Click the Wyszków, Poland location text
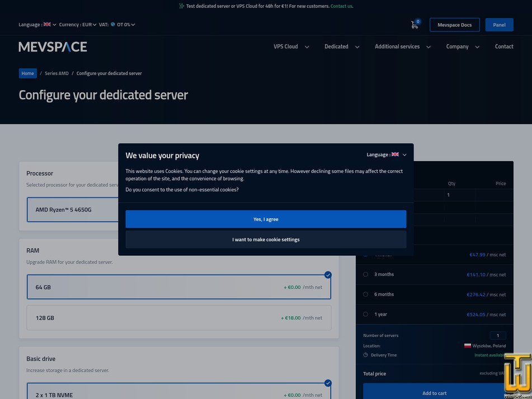The width and height of the screenshot is (532, 399). (489, 346)
